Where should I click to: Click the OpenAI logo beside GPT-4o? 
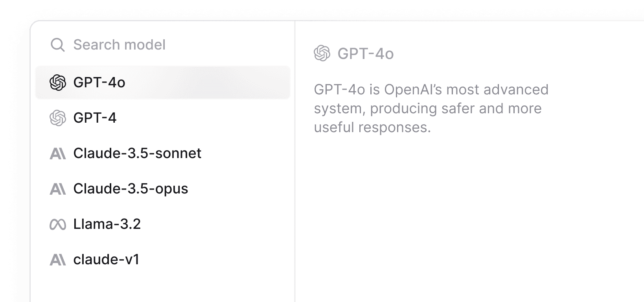tap(58, 83)
